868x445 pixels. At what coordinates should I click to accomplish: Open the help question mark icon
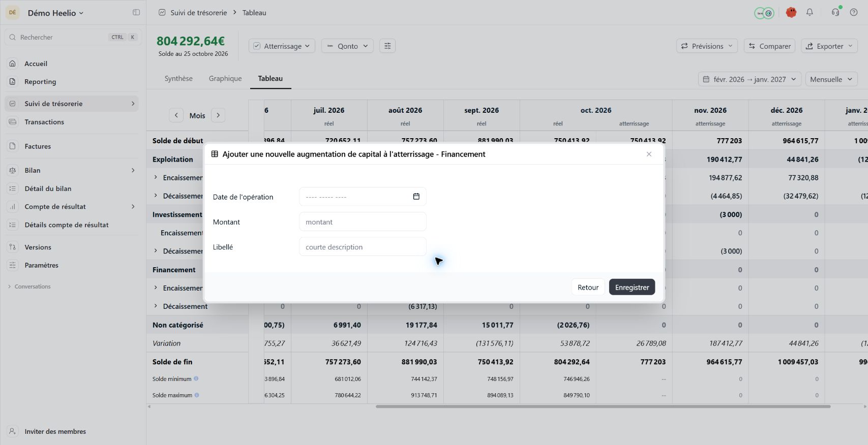[x=854, y=12]
